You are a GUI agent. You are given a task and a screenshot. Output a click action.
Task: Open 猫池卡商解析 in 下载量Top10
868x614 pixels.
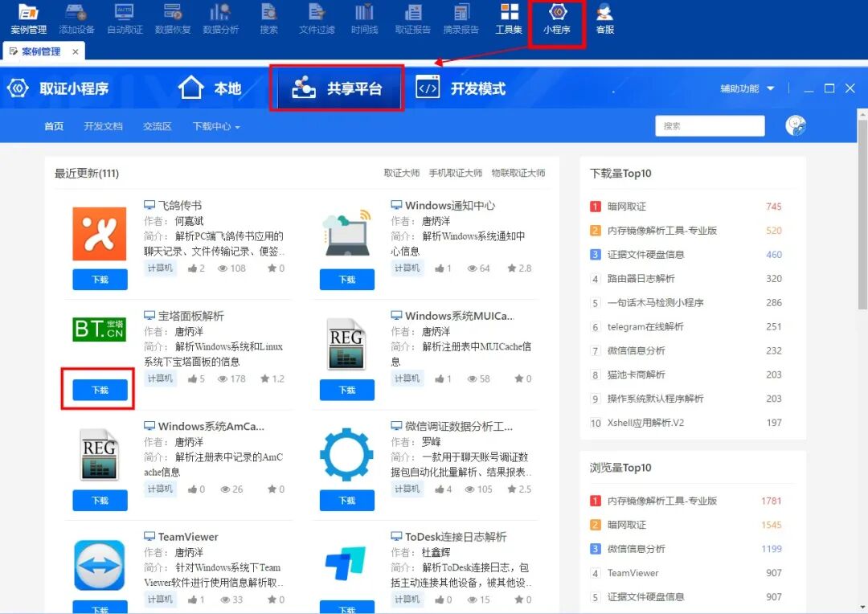tap(636, 375)
